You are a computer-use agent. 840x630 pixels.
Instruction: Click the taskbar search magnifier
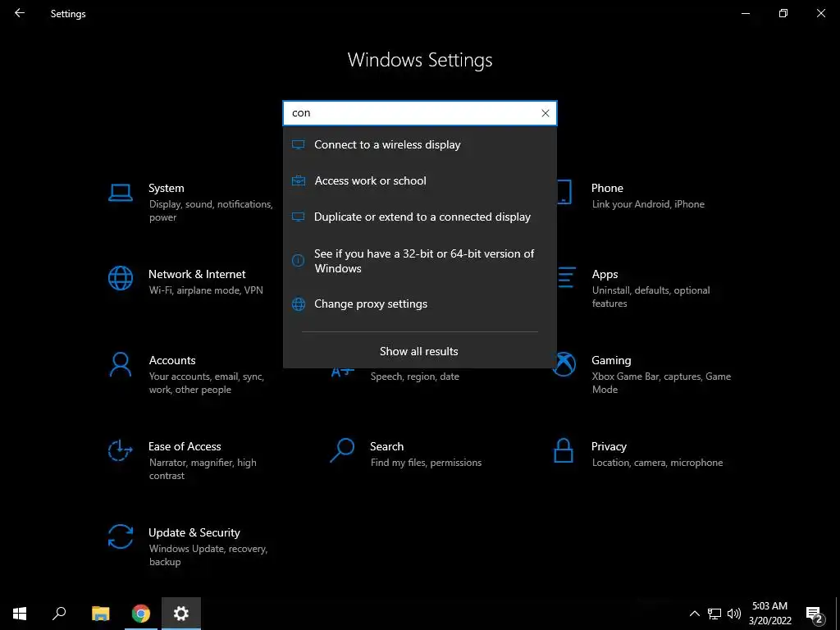[x=59, y=614]
